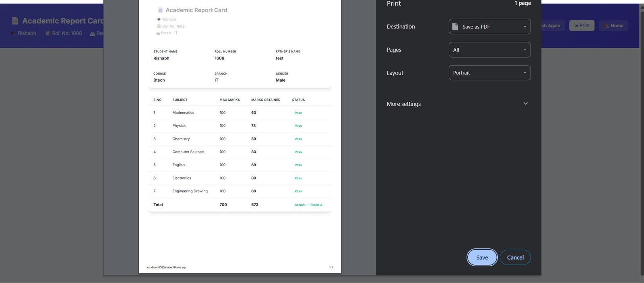This screenshot has height=283, width=644.
Task: Click the vertical page scrollbar on the right edge
Action: tap(642, 141)
